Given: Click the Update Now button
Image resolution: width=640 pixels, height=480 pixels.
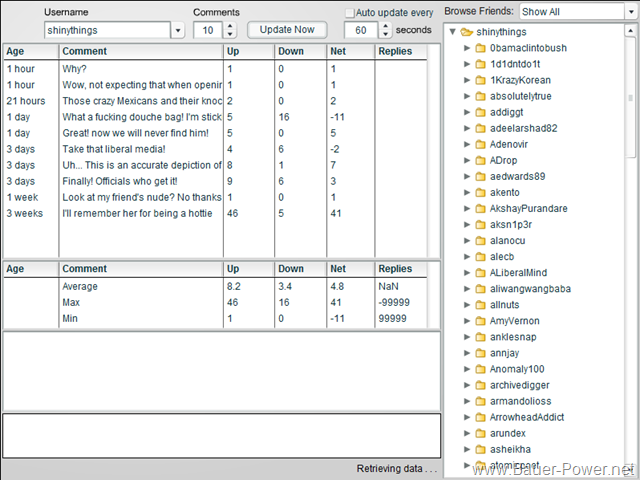Looking at the screenshot, I should click(x=287, y=30).
